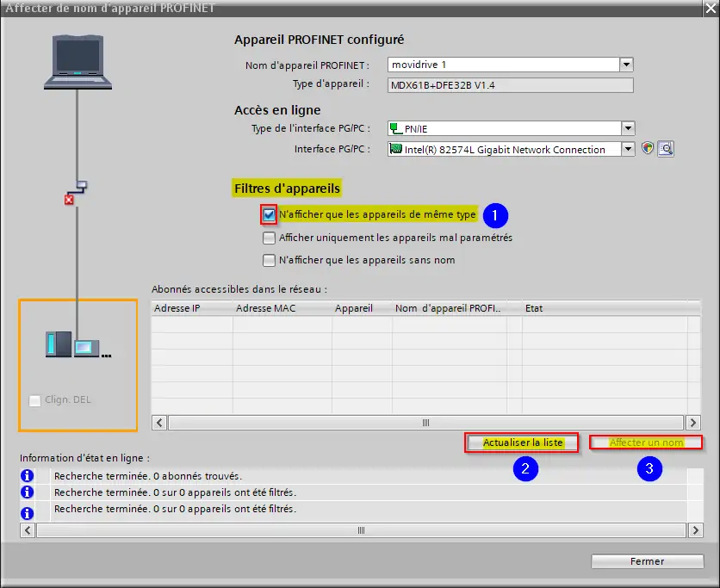Image resolution: width=720 pixels, height=588 pixels.
Task: Click the last info icon in status list
Action: click(27, 510)
